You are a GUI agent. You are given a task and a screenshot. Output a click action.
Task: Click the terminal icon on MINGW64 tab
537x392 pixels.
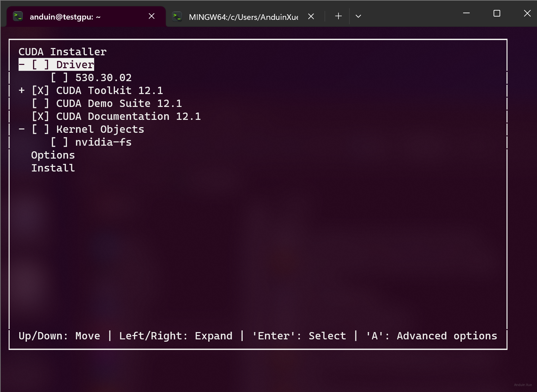tap(177, 16)
